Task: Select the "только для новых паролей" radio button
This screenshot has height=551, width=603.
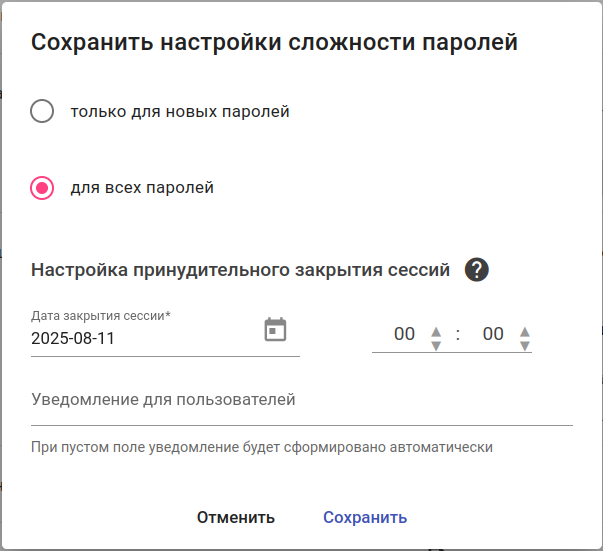Action: point(42,111)
